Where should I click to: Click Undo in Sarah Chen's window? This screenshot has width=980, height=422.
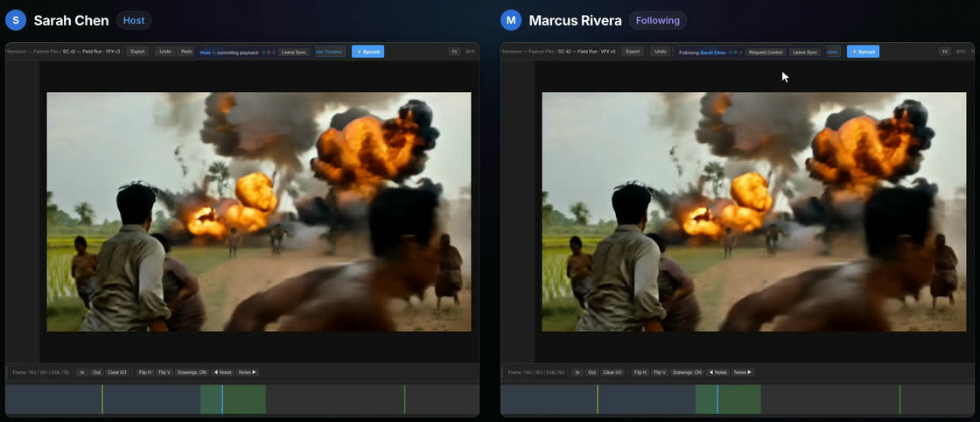click(165, 52)
